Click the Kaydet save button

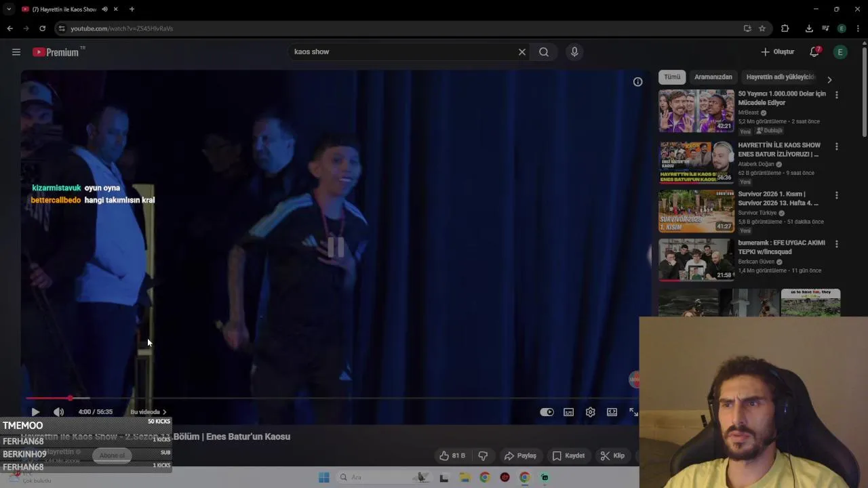(x=568, y=455)
